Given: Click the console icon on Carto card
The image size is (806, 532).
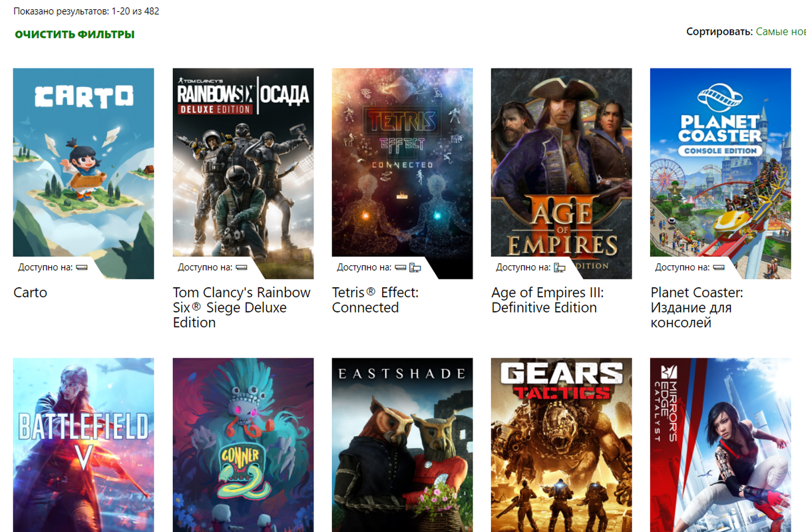Looking at the screenshot, I should (x=82, y=267).
